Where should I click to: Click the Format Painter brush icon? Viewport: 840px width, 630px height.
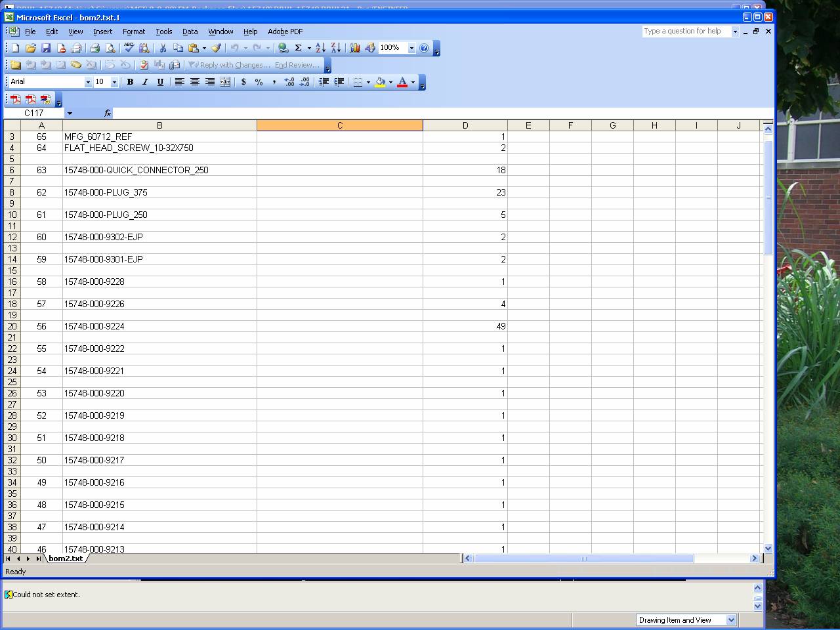[x=216, y=48]
